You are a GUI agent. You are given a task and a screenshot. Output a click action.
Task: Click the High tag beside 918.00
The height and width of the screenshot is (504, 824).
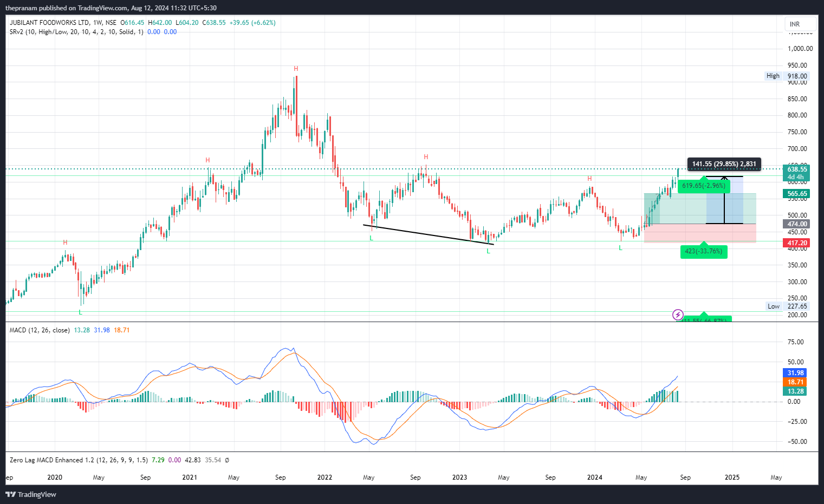point(773,76)
